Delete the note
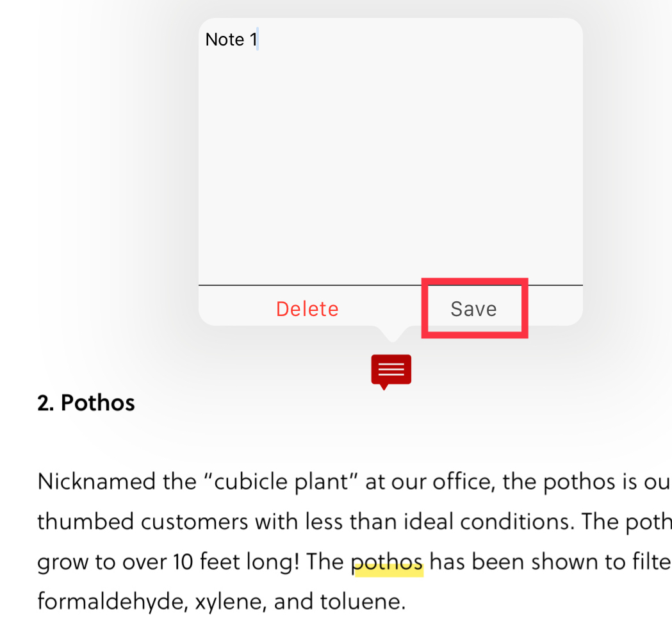Screen dimensions: 672x634 click(307, 309)
